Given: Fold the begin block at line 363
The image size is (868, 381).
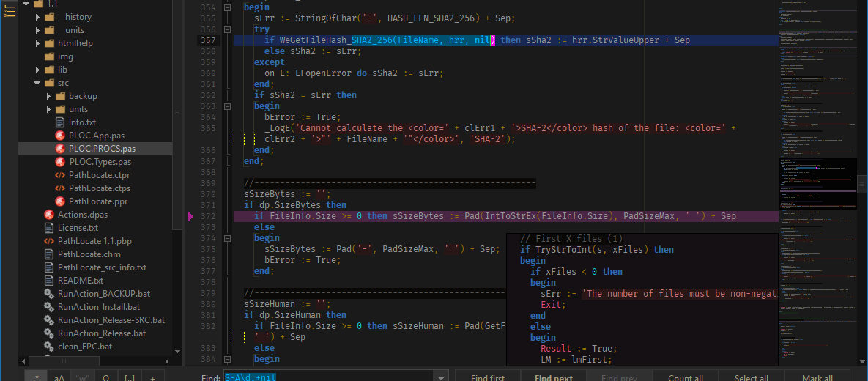Looking at the screenshot, I should pos(226,106).
